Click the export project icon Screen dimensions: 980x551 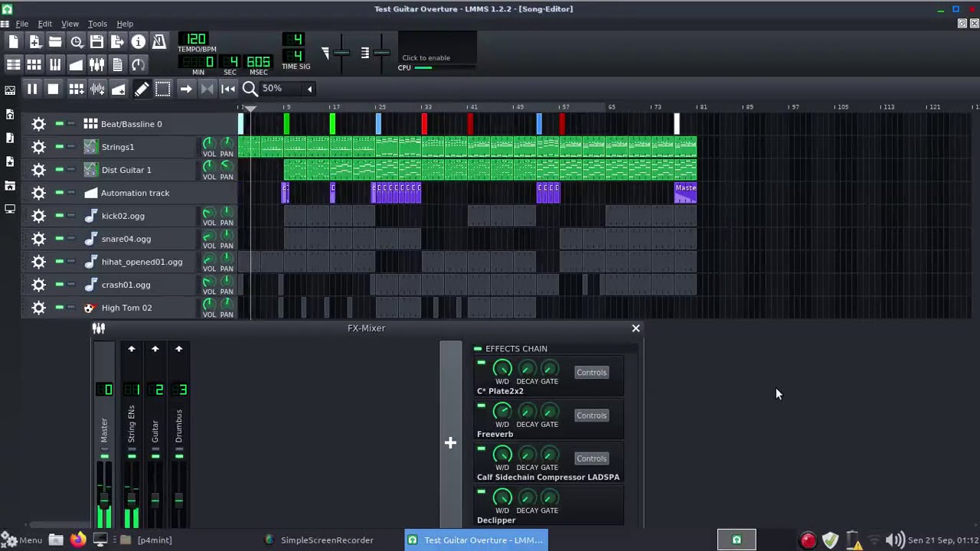(117, 42)
